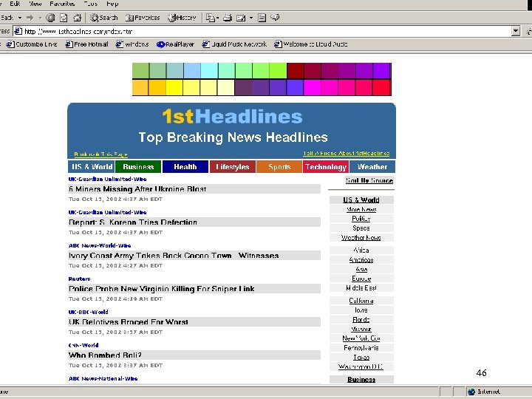Open Police Probe New Virginia Killing headline
Viewport: 532px width, 399px height.
[x=162, y=289]
